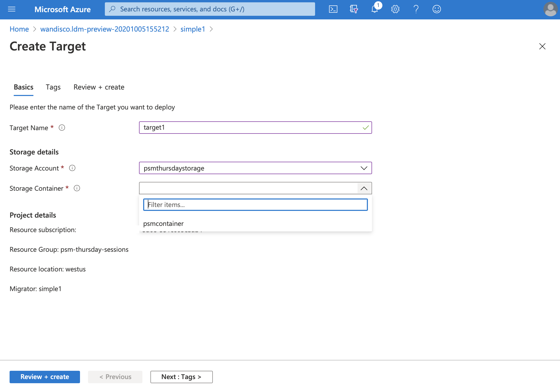Click the Target Name input field
This screenshot has width=560, height=392.
[x=255, y=127]
